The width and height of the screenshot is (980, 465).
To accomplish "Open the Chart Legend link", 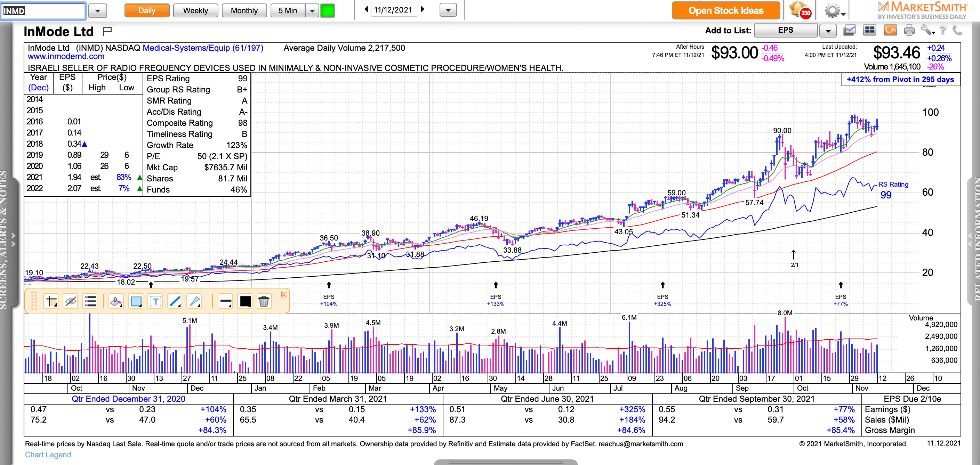I will pos(48,454).
